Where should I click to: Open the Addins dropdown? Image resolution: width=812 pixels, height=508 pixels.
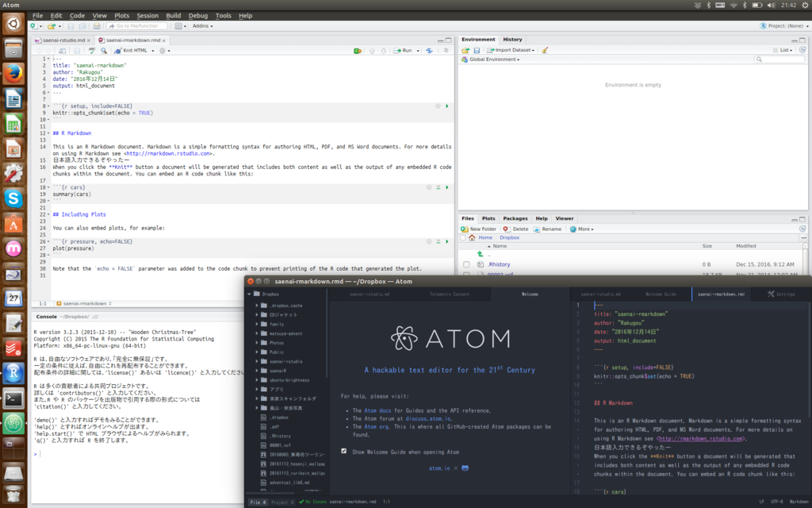coord(202,26)
